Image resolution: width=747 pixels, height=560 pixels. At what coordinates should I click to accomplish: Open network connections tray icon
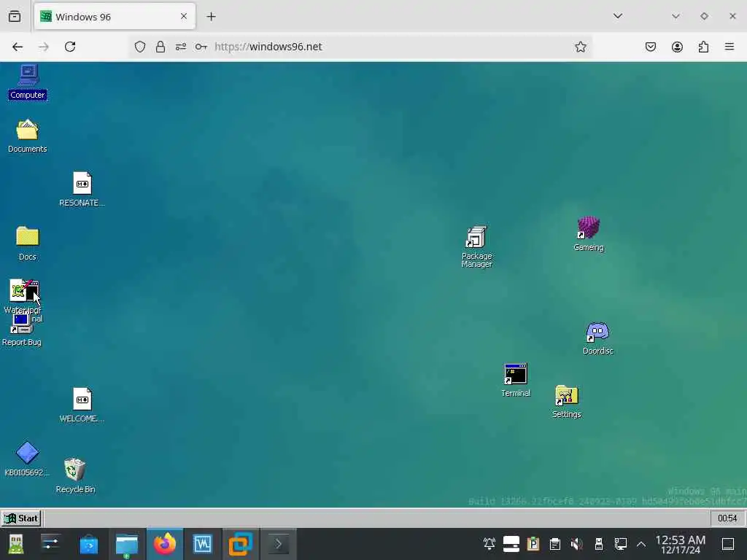620,543
